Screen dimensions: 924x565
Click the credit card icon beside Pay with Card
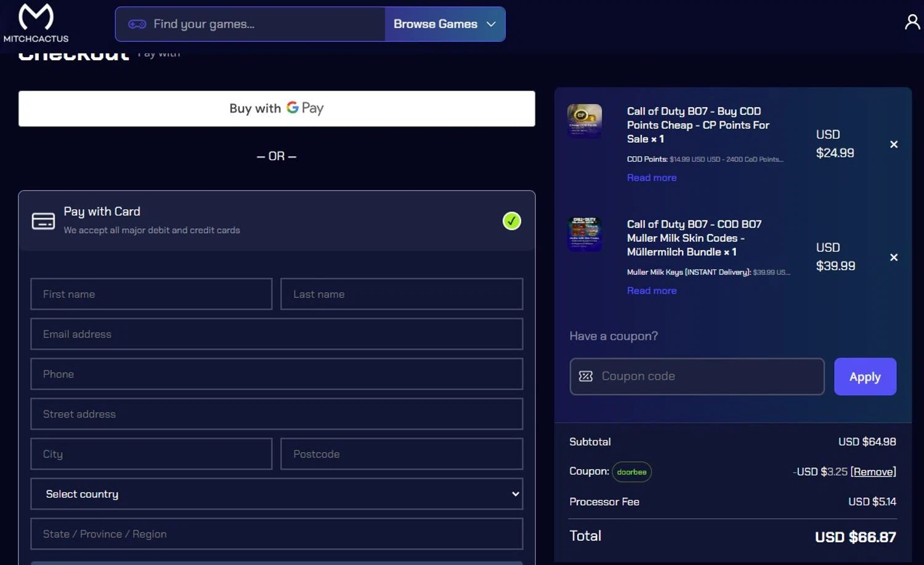[43, 221]
